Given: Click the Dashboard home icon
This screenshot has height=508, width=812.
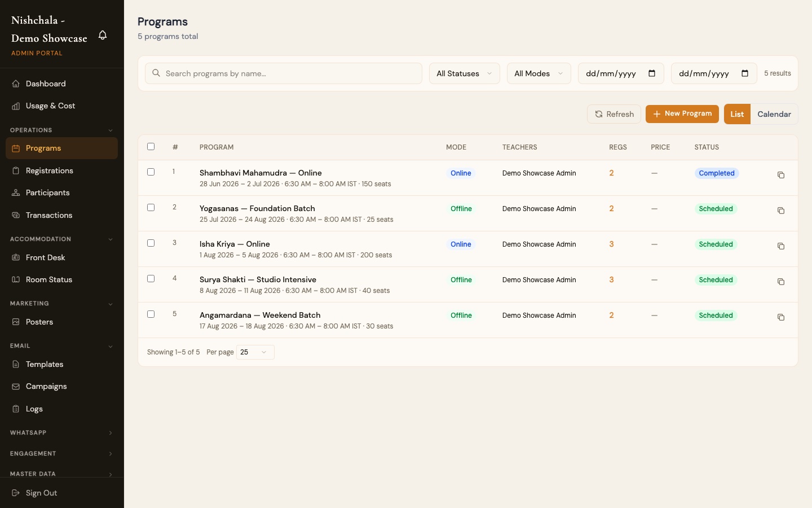Looking at the screenshot, I should (16, 84).
